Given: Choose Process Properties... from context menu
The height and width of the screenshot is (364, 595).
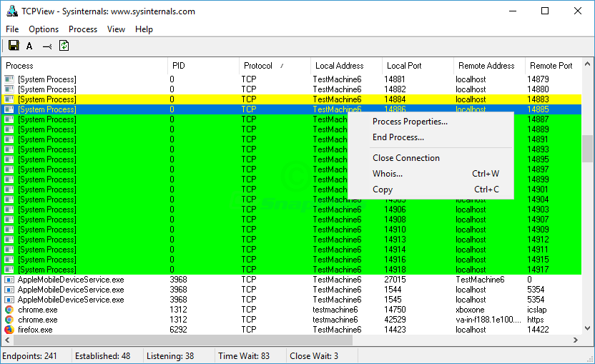Looking at the screenshot, I should coord(431,122).
